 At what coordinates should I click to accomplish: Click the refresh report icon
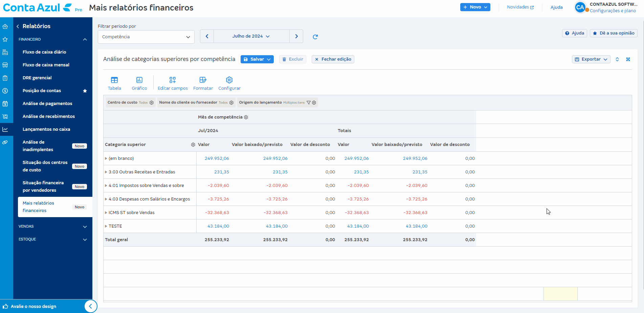315,37
